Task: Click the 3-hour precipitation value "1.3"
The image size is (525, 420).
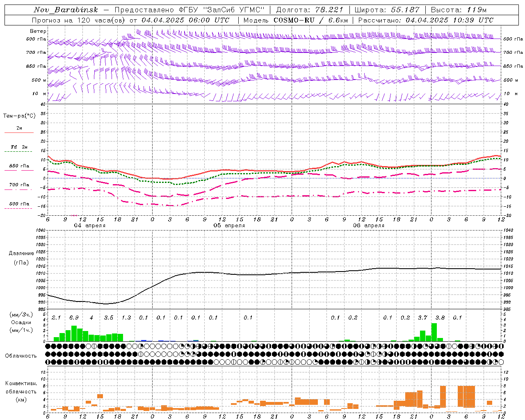Action: click(x=126, y=318)
